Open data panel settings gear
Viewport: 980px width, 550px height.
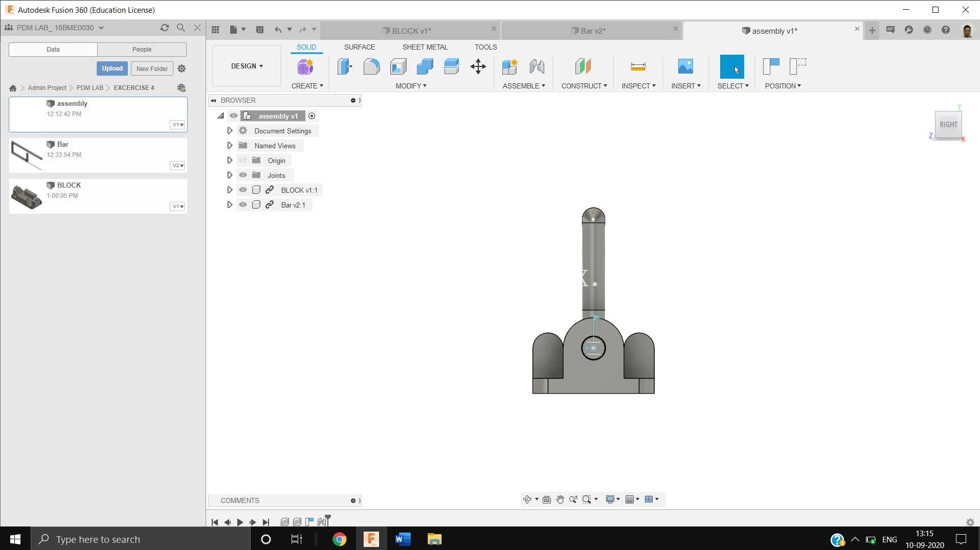pyautogui.click(x=182, y=68)
